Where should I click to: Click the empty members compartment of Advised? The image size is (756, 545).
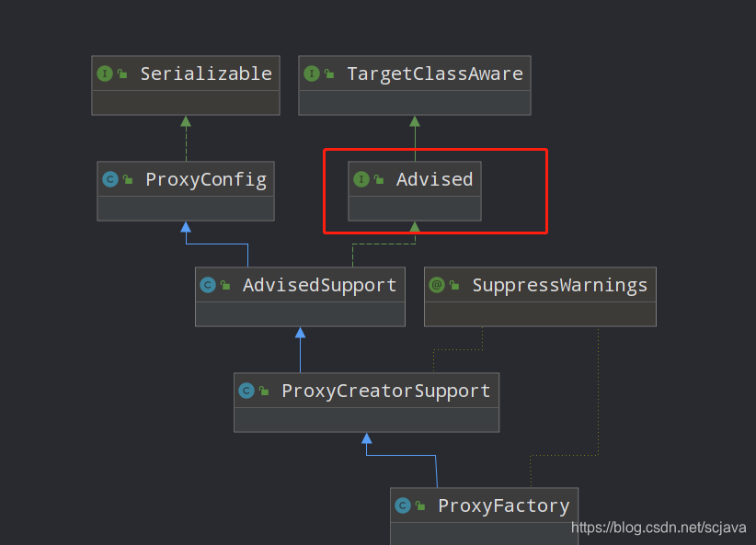tap(415, 209)
